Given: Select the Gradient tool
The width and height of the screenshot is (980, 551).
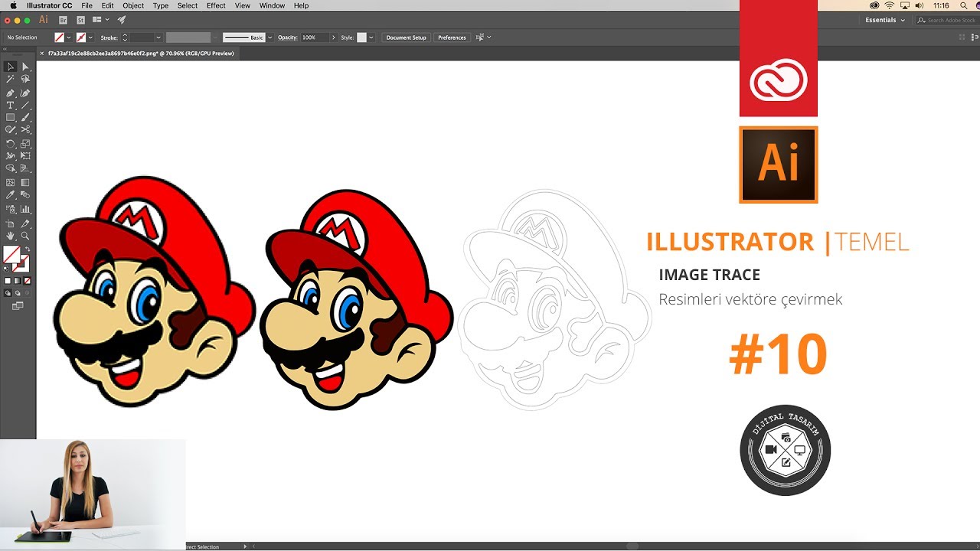Looking at the screenshot, I should coord(25,183).
